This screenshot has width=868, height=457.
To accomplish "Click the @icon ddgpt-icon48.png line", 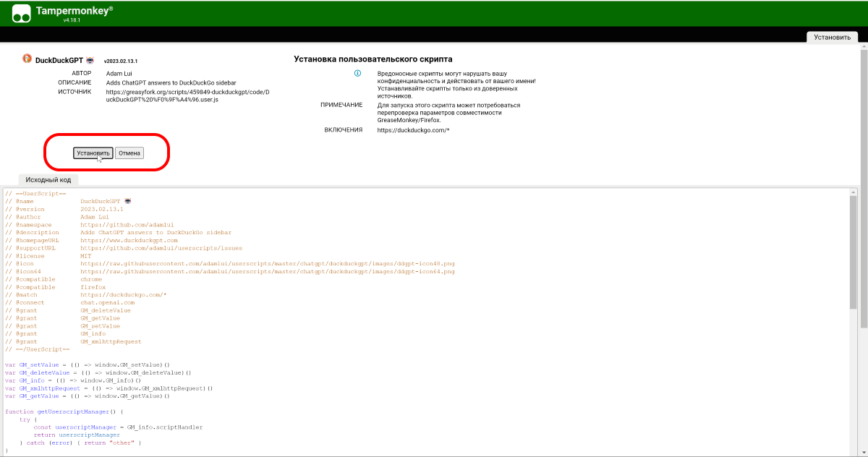I will (x=230, y=264).
